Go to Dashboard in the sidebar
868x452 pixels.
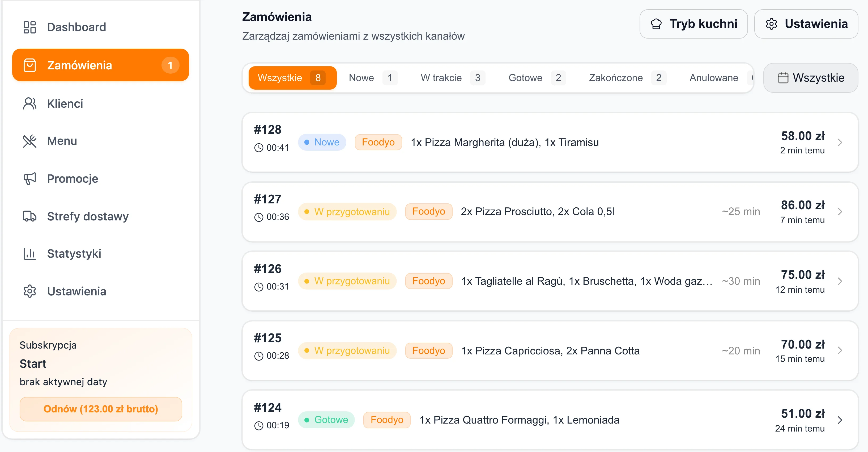pos(100,27)
